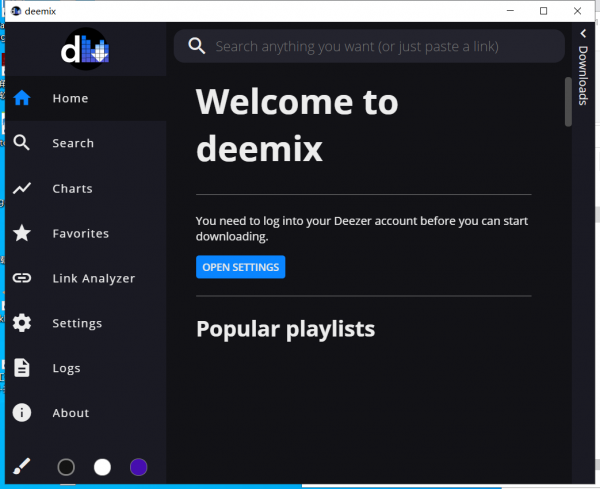View the Logs label
600x489 pixels.
coord(67,368)
